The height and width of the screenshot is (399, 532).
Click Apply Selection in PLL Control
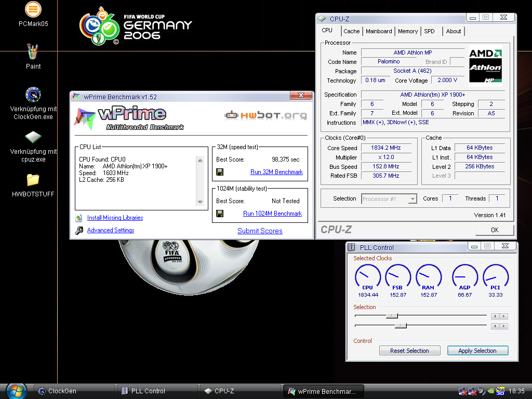477,351
